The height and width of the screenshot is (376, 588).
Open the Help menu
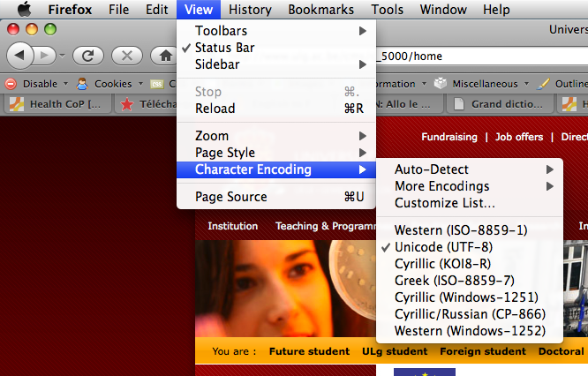[496, 10]
